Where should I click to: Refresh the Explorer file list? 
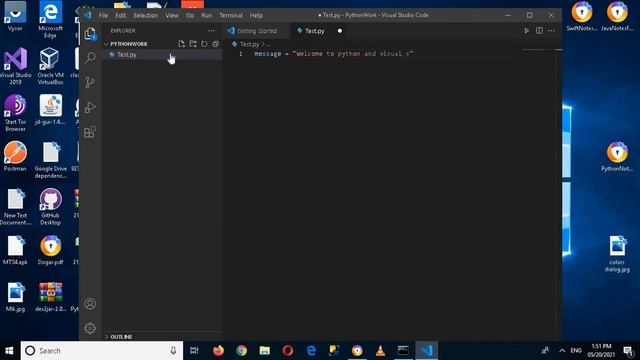click(204, 44)
